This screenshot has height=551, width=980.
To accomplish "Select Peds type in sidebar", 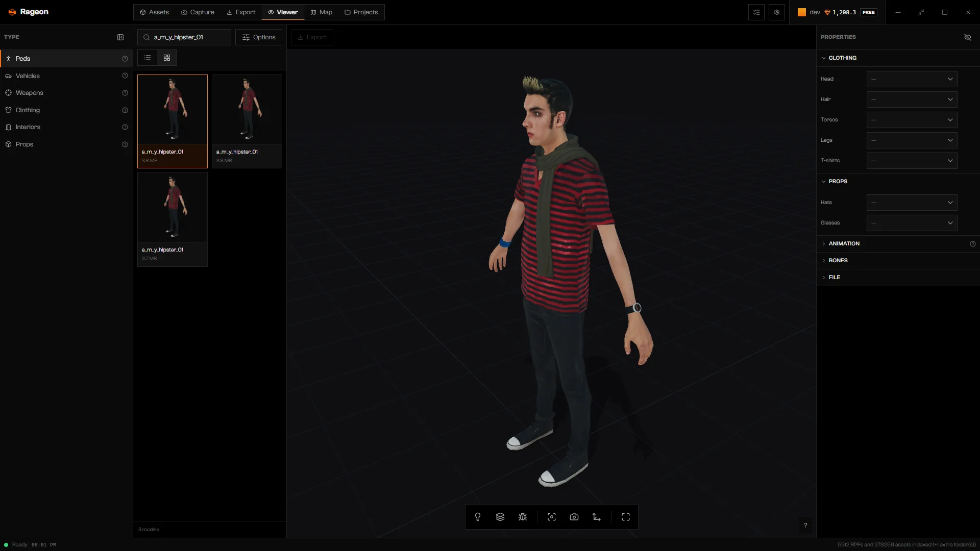I will (66, 59).
